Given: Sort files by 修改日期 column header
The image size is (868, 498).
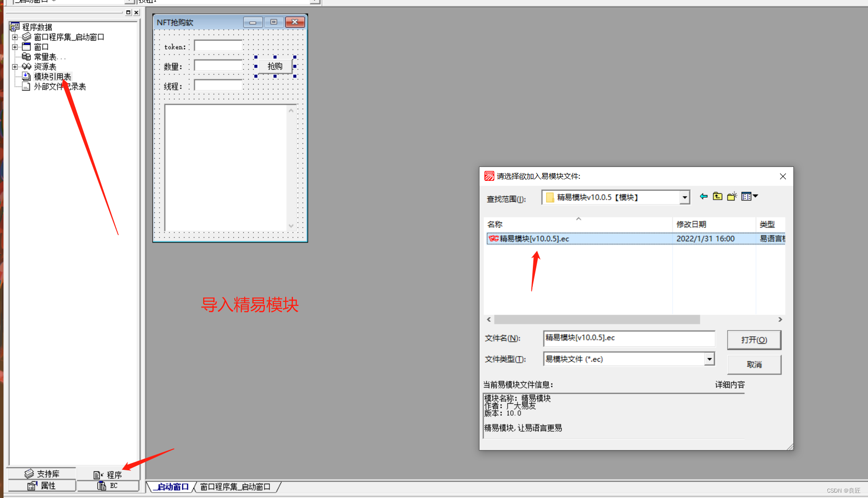Looking at the screenshot, I should click(x=714, y=224).
